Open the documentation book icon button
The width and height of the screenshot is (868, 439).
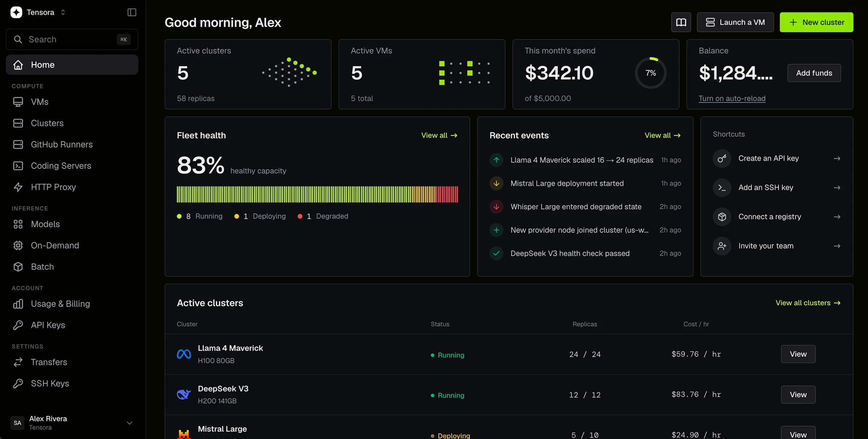pos(681,22)
